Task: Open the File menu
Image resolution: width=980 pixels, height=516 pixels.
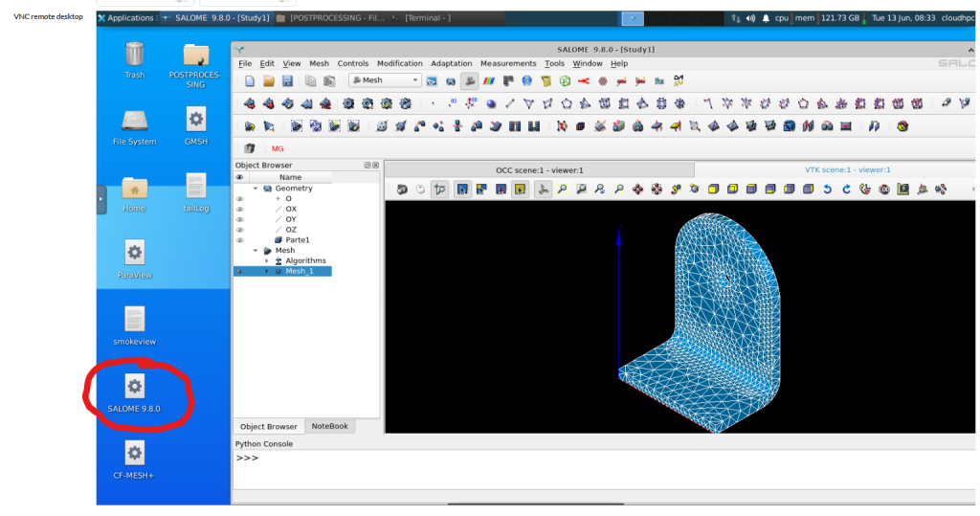Action: 245,64
